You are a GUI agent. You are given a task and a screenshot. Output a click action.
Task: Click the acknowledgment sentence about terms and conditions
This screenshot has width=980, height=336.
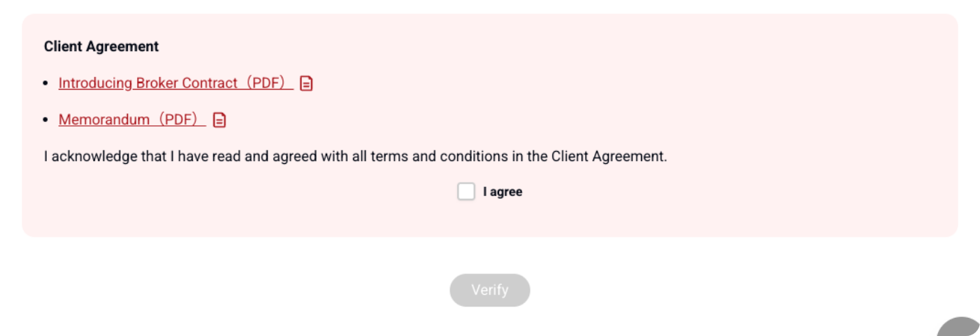tap(355, 156)
